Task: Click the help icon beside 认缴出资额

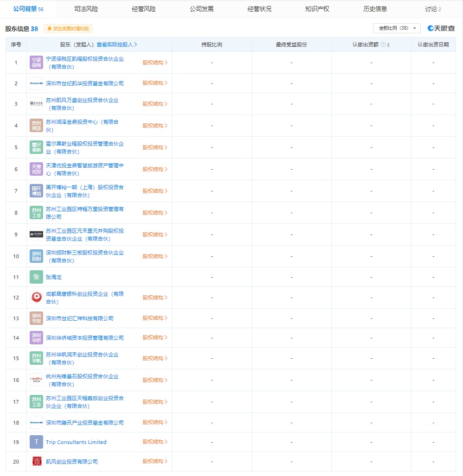Action: (383, 45)
